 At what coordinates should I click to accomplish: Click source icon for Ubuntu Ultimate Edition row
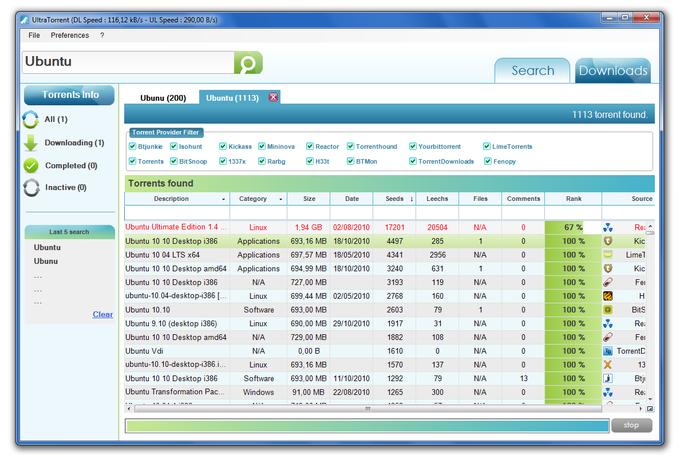pyautogui.click(x=608, y=227)
